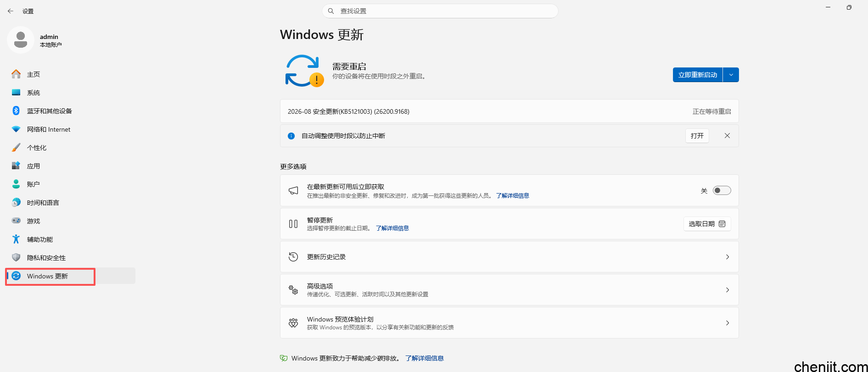The height and width of the screenshot is (372, 868).
Task: Click the gamepad icon beside 游戏
Action: pos(16,221)
